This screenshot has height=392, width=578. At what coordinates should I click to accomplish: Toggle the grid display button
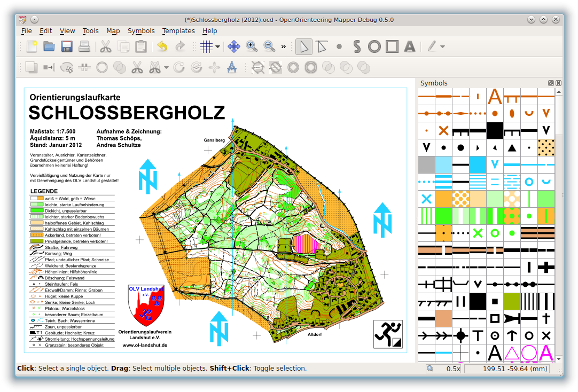coord(207,46)
